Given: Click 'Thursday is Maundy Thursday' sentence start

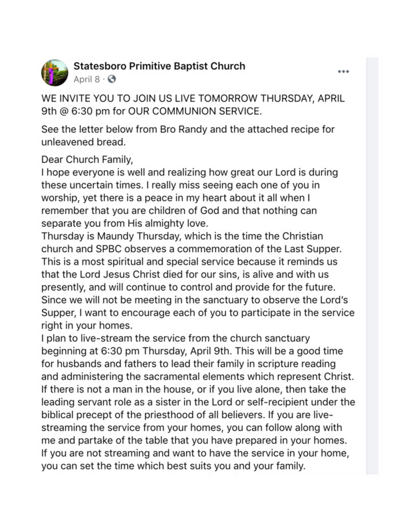Looking at the screenshot, I should pos(111,236).
